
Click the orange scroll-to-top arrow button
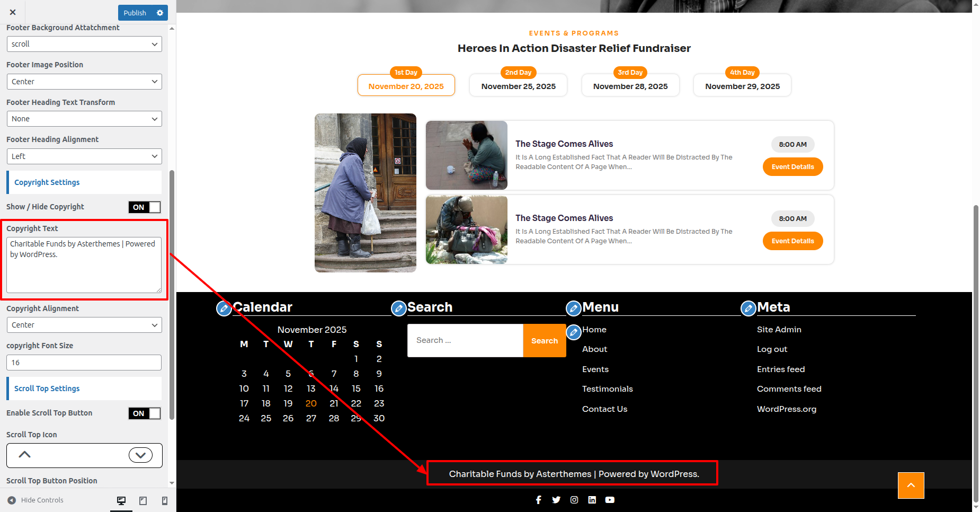[x=911, y=485]
